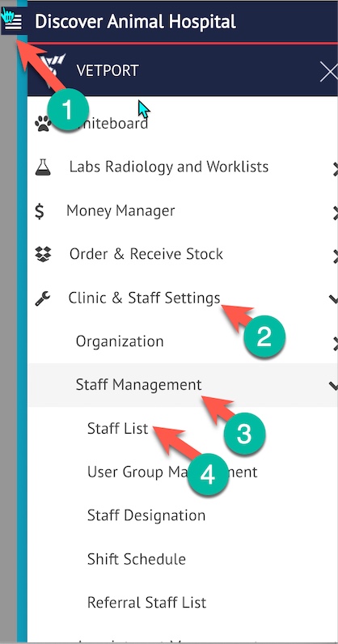338x644 pixels.
Task: Expand the Money Manager chevron
Action: coord(335,213)
